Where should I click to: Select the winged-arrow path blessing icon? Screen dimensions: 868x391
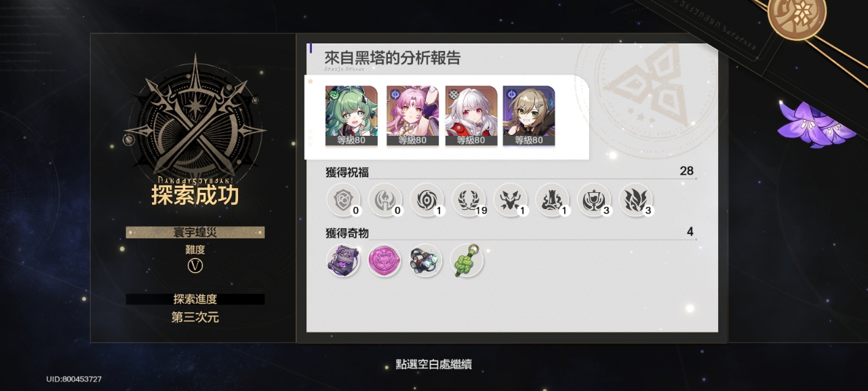(x=510, y=200)
